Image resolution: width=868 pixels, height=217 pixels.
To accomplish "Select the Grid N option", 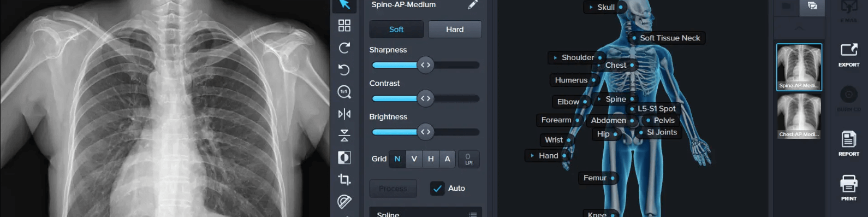I will coord(397,159).
